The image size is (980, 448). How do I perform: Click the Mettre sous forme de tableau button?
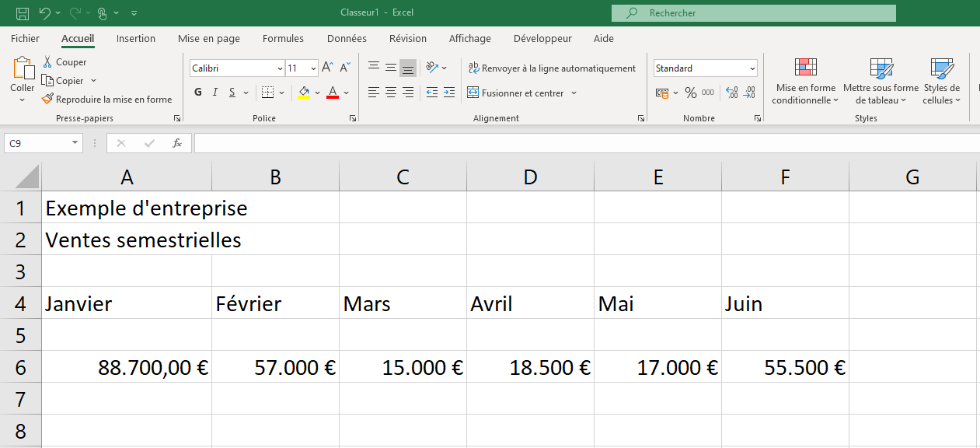(x=881, y=82)
